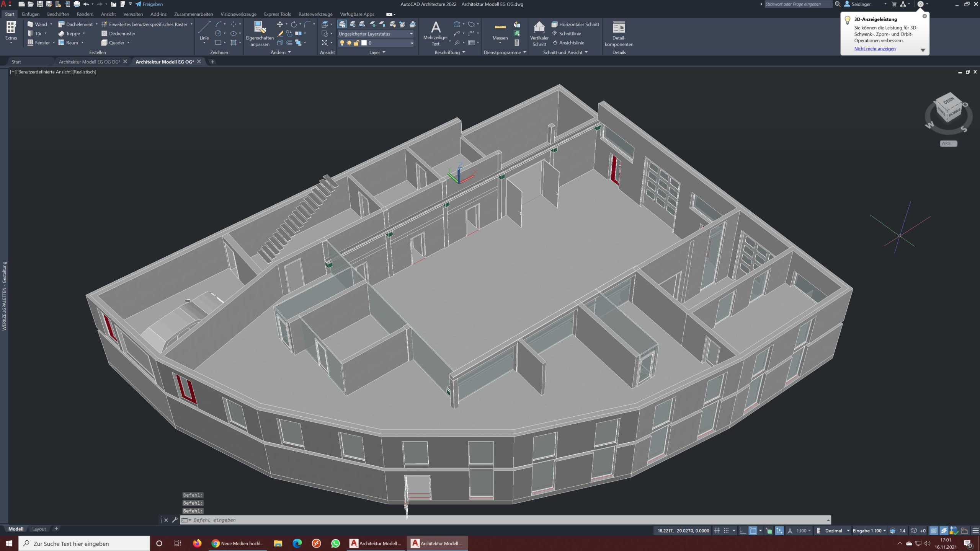Click the white layer color swatch

click(x=364, y=43)
